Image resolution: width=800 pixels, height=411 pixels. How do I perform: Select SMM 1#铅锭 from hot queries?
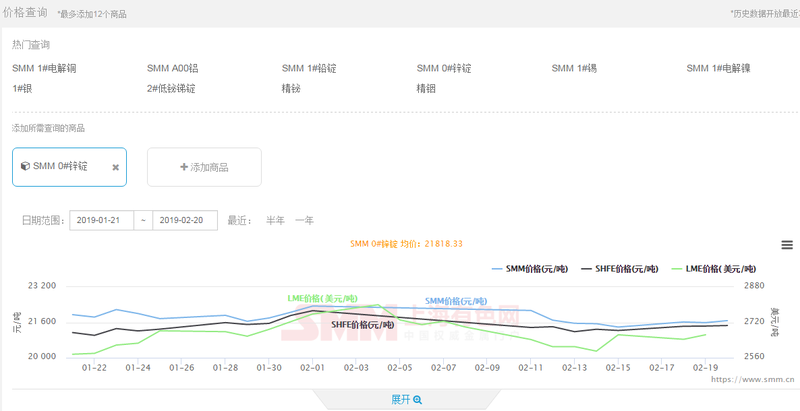309,68
